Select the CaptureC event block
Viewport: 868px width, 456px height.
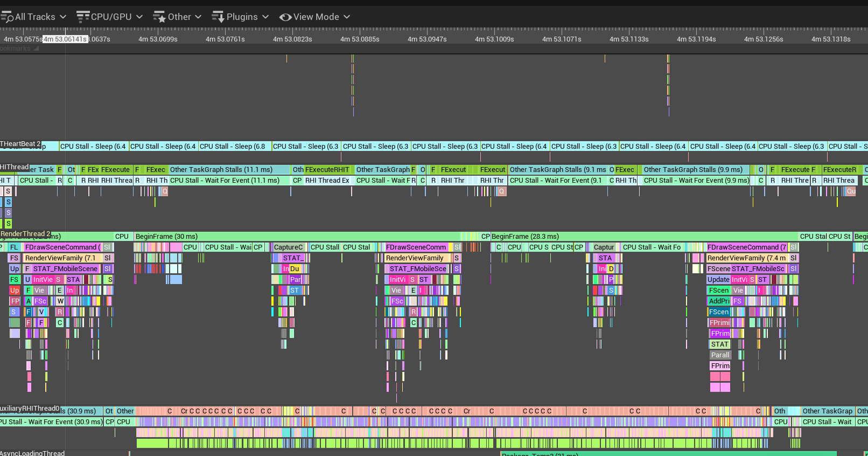(289, 247)
